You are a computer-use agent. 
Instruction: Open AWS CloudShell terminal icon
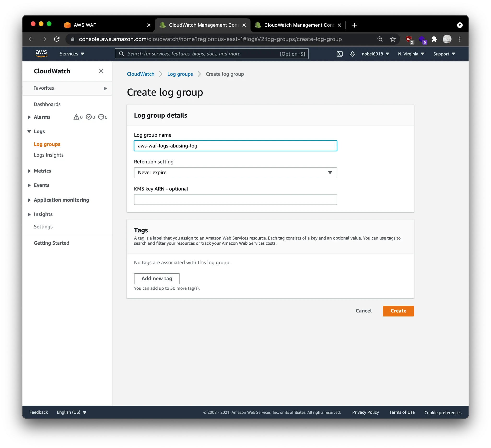339,54
